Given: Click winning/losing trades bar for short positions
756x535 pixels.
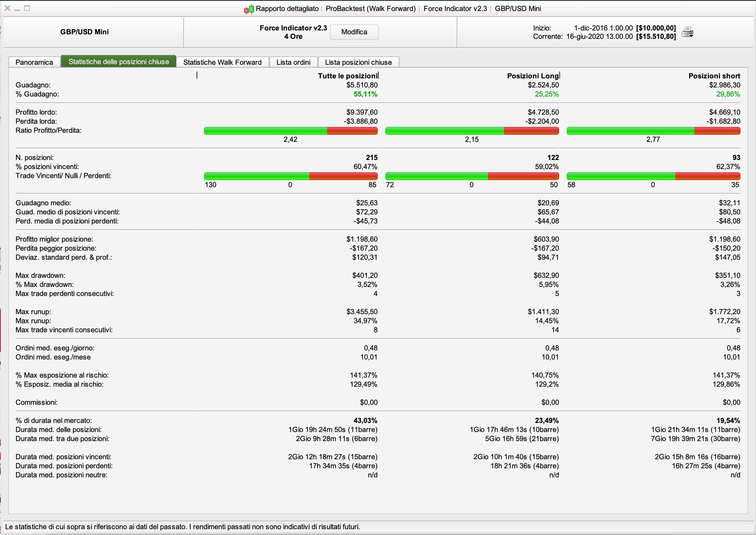Looking at the screenshot, I should 653,176.
